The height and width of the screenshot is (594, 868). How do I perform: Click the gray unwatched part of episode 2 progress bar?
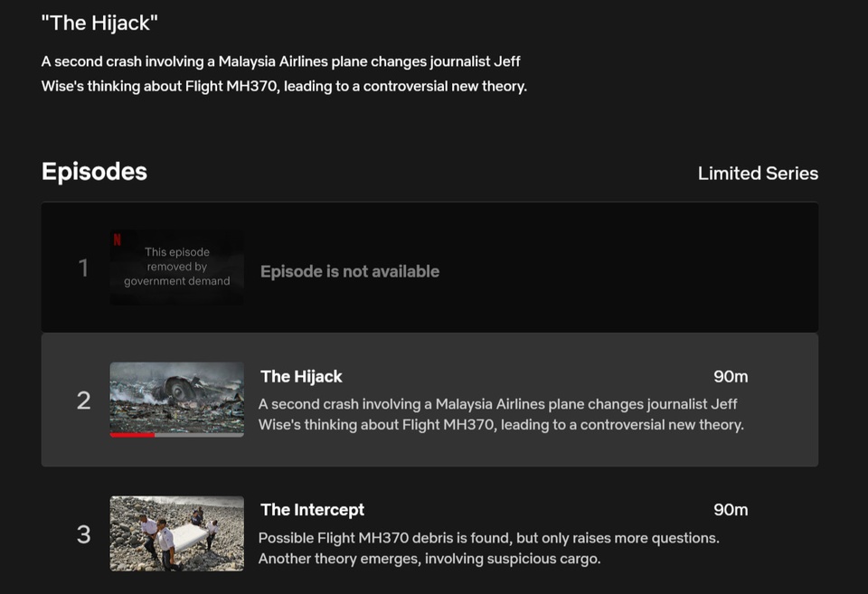[199, 435]
